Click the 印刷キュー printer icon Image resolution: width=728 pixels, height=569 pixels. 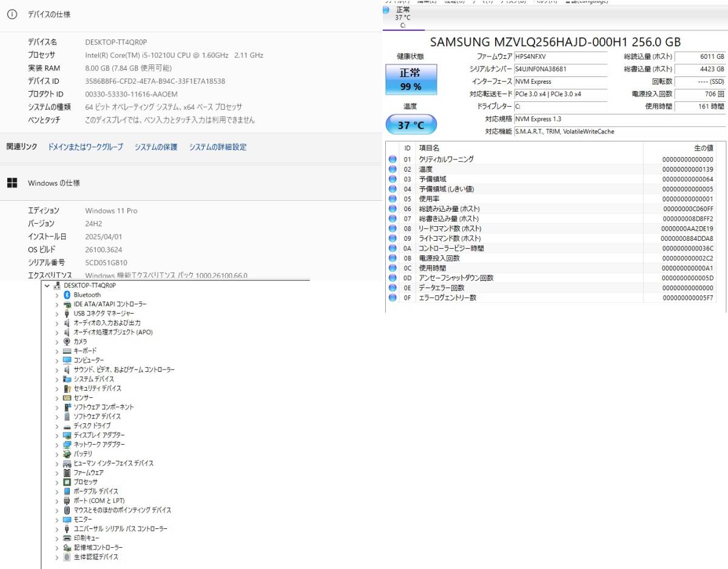[67, 538]
